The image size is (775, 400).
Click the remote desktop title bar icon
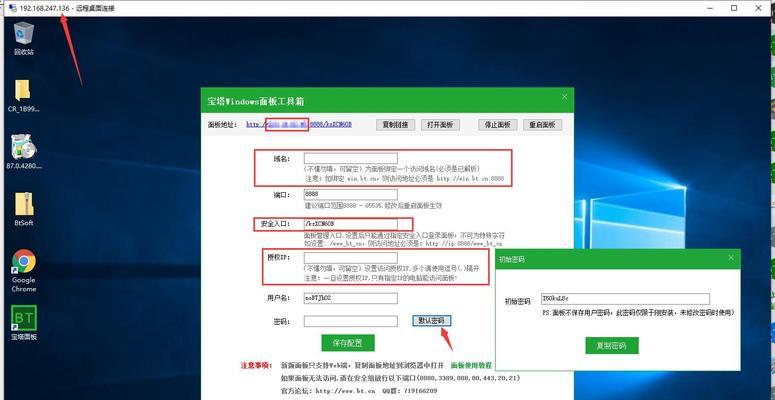click(x=13, y=8)
